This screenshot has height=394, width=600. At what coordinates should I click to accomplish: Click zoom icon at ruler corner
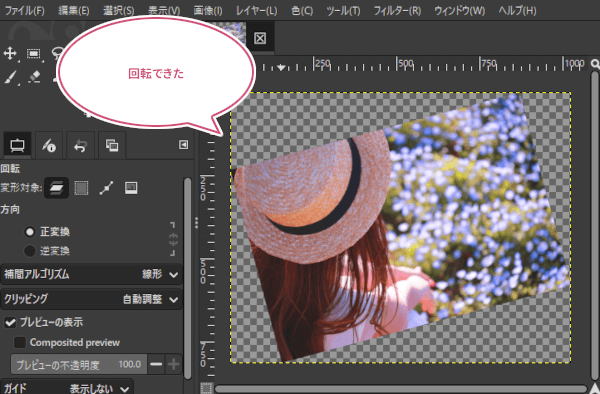click(595, 63)
